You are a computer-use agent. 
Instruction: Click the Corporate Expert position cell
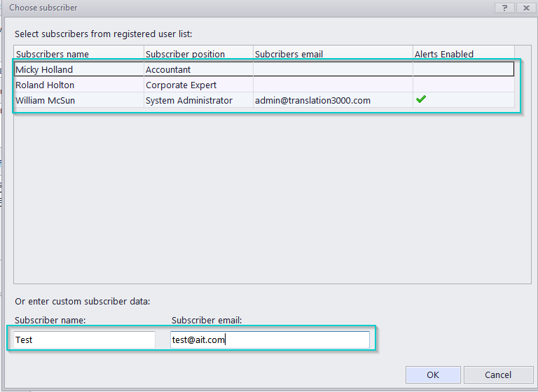[x=181, y=85]
